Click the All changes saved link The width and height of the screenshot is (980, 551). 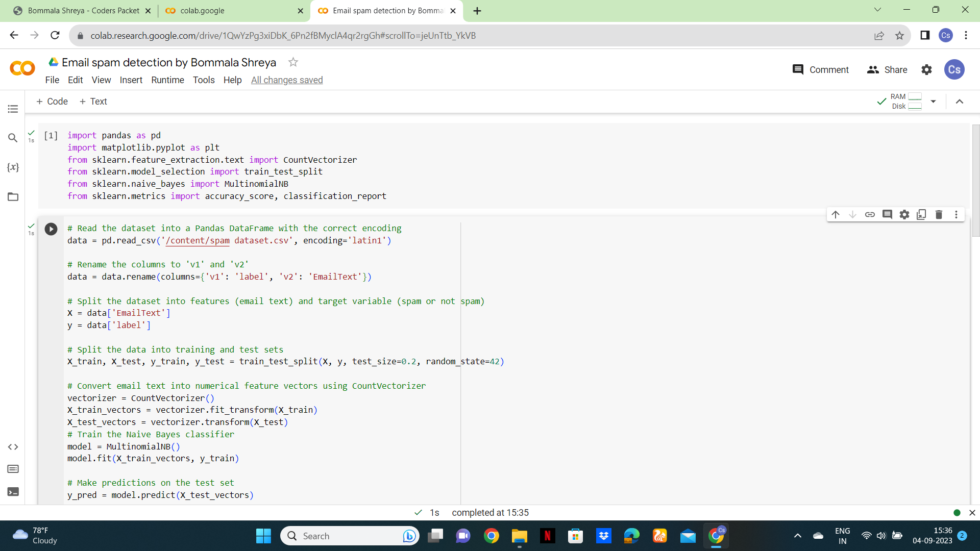click(287, 80)
